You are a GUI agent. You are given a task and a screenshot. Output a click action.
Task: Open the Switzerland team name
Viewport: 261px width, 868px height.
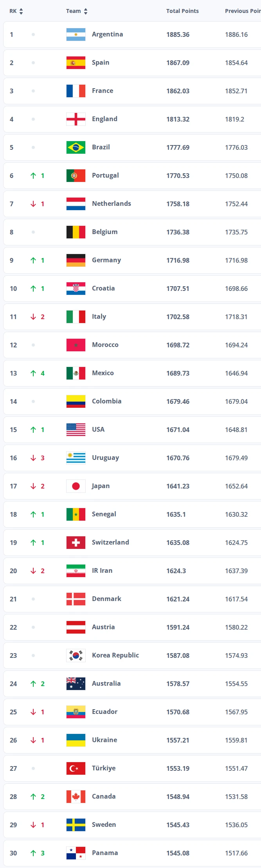(110, 542)
